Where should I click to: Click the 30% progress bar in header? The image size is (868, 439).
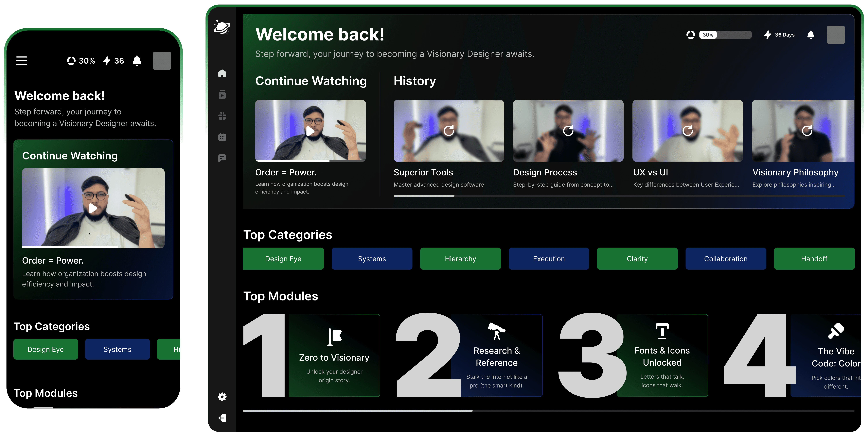[725, 35]
